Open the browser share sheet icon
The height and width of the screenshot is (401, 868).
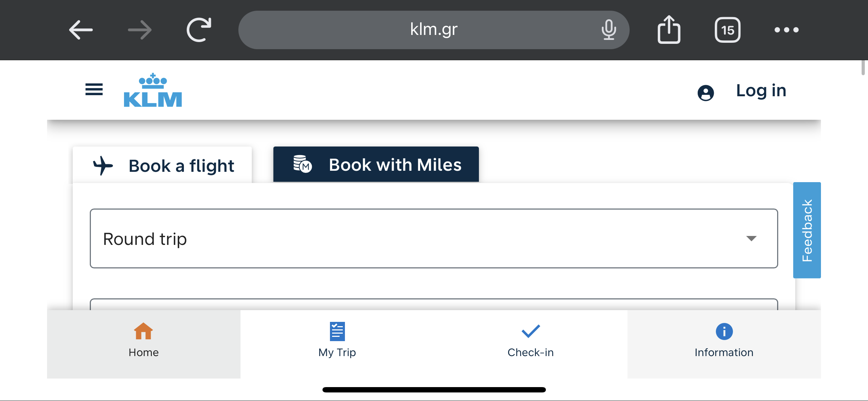669,30
